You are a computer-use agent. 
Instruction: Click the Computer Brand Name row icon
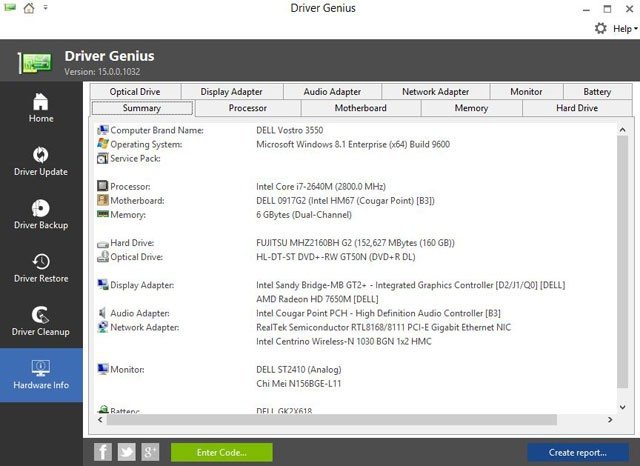click(103, 130)
